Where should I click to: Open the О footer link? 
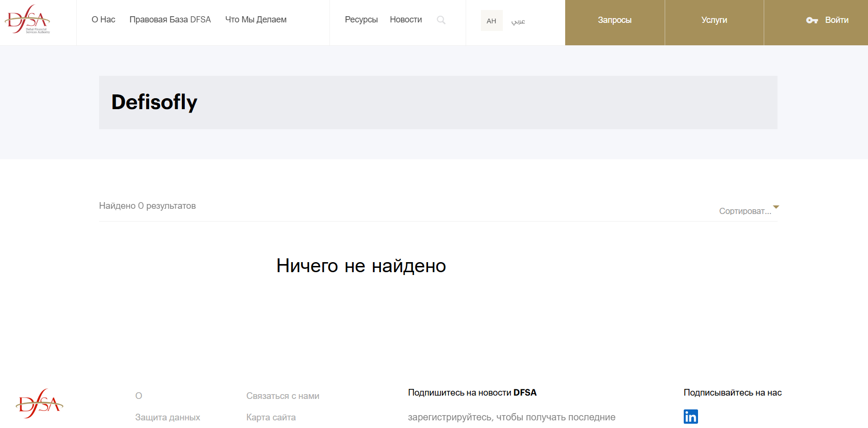[x=139, y=396]
